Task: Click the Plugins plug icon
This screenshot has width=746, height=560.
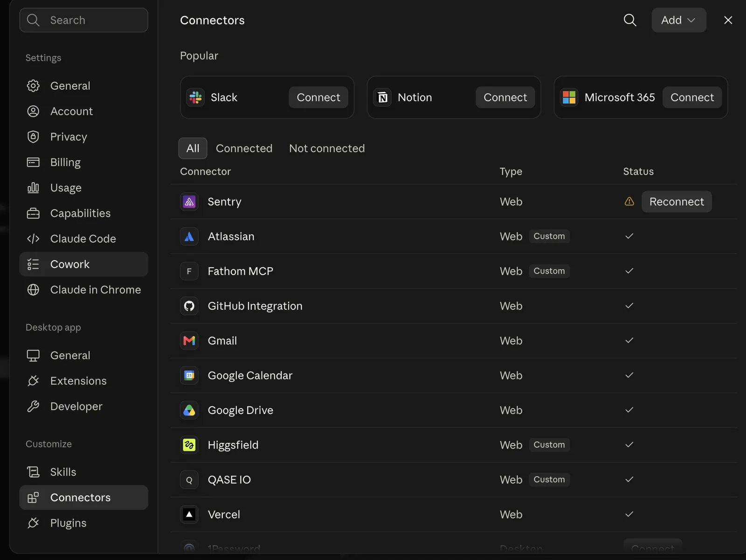Action: 33,523
